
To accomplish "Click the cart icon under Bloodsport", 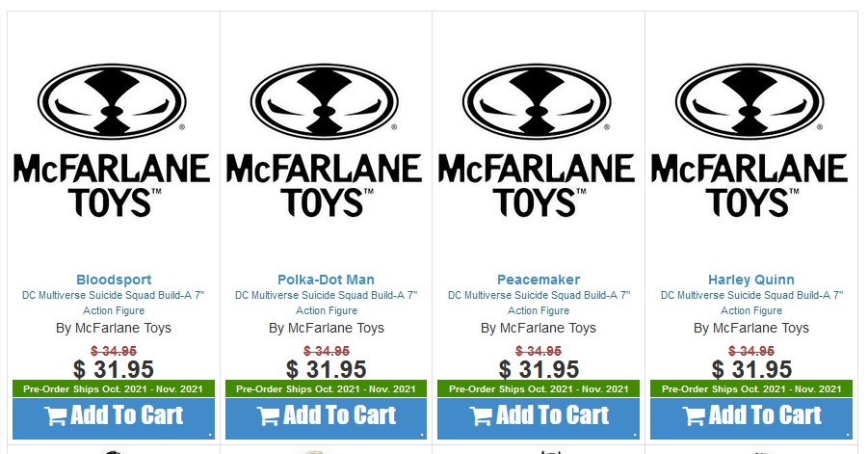I will click(x=56, y=416).
